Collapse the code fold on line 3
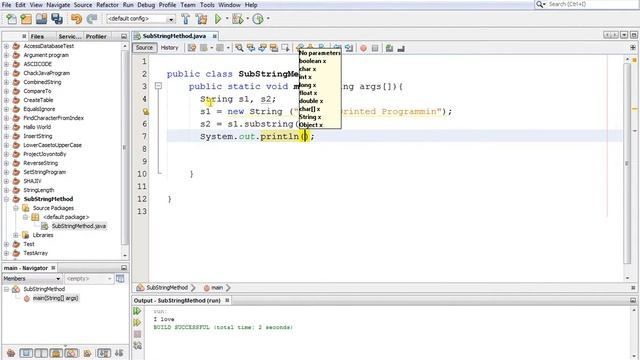Screen dimensions: 640x360 tap(158, 86)
